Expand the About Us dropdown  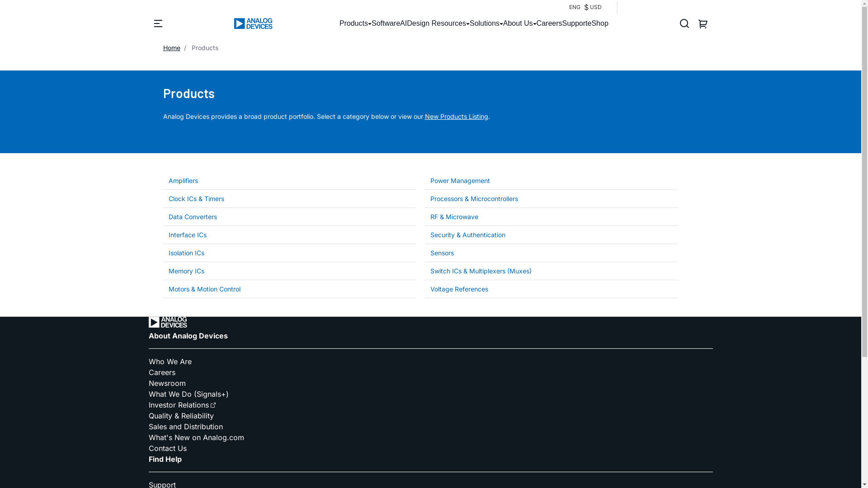519,23
